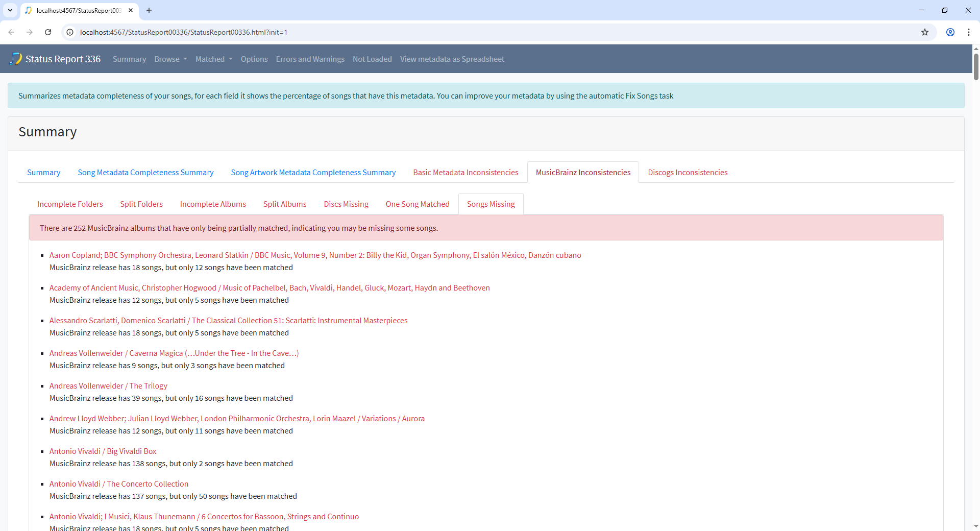Click the Summary heading text
The image size is (980, 531).
(47, 132)
